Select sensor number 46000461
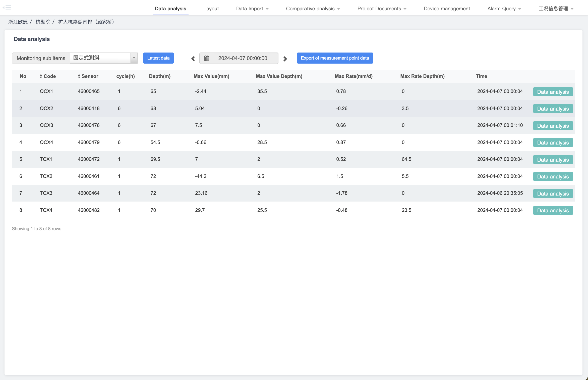Screen dimensions: 588x380 point(89,176)
